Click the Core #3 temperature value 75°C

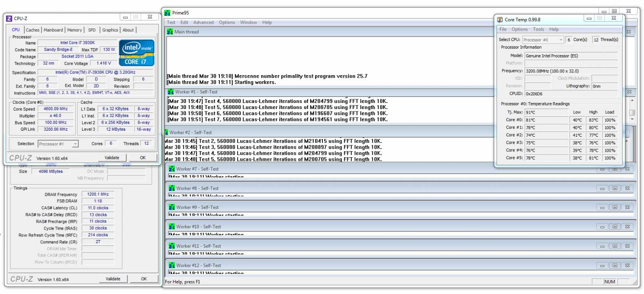click(547, 143)
